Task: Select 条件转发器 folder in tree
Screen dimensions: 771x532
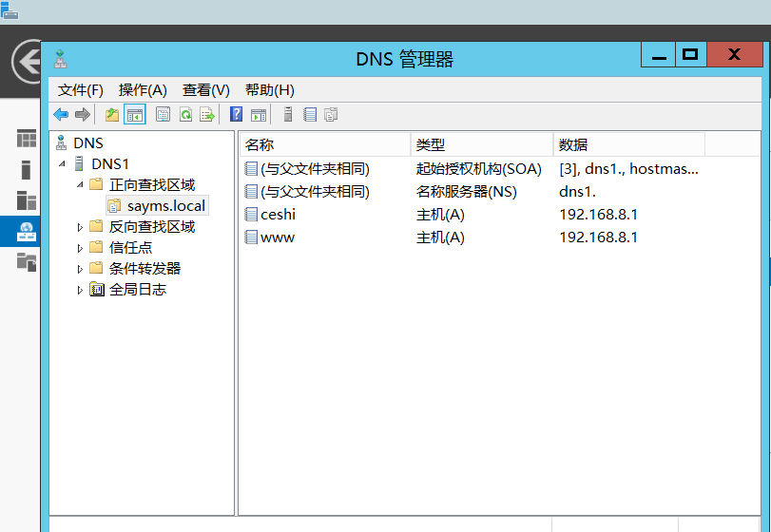Action: [x=145, y=269]
